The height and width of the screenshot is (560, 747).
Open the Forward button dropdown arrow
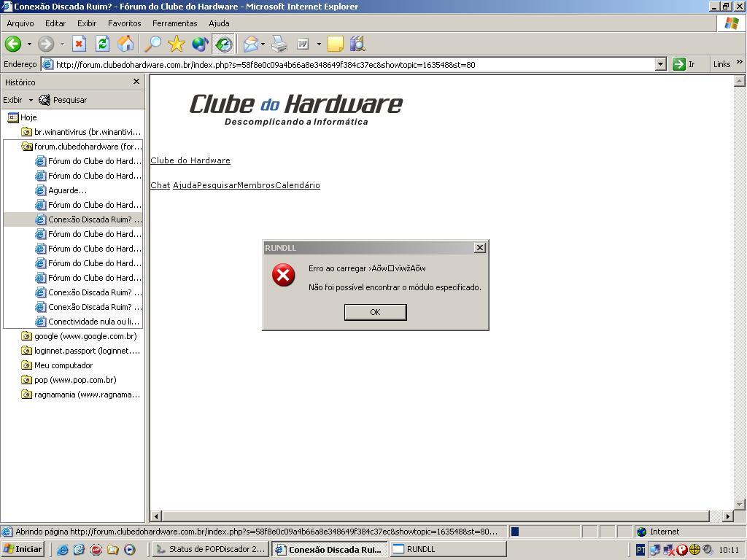pyautogui.click(x=62, y=44)
